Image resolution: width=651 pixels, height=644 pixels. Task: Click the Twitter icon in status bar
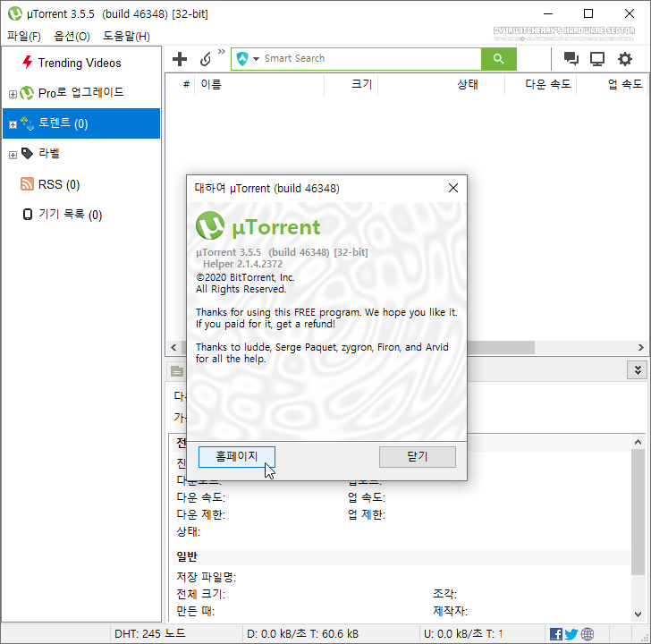[571, 634]
